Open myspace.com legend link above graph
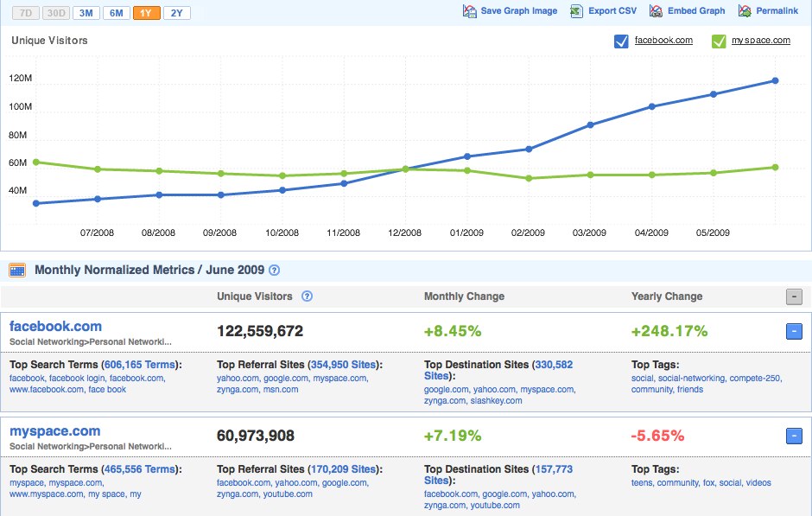Viewport: 812px width, 516px height. click(x=761, y=41)
